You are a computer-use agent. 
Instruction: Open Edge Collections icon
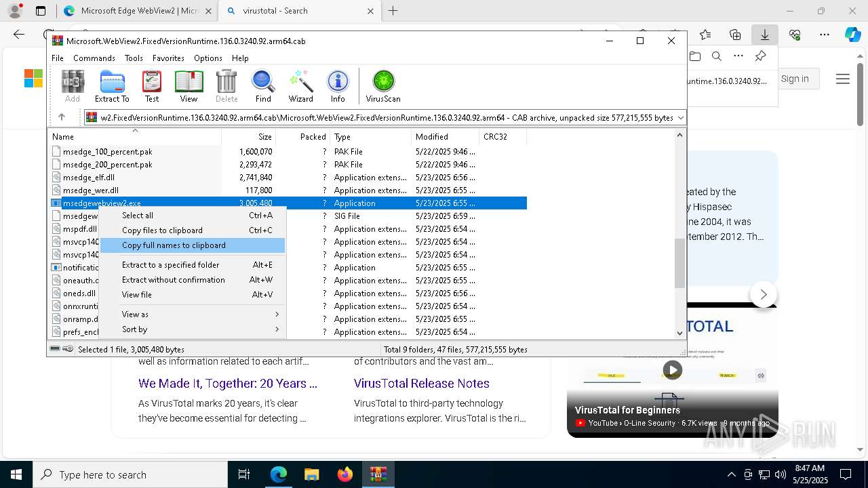(735, 35)
